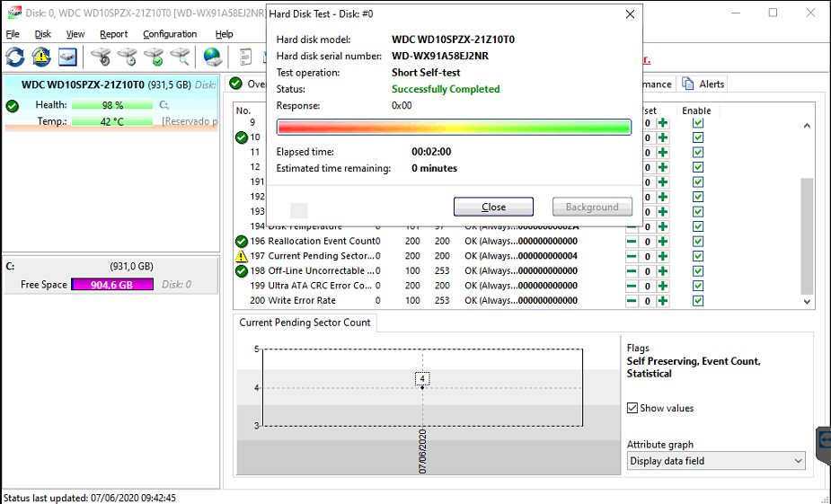Open the Report menu
This screenshot has height=504, width=831.
tap(113, 34)
